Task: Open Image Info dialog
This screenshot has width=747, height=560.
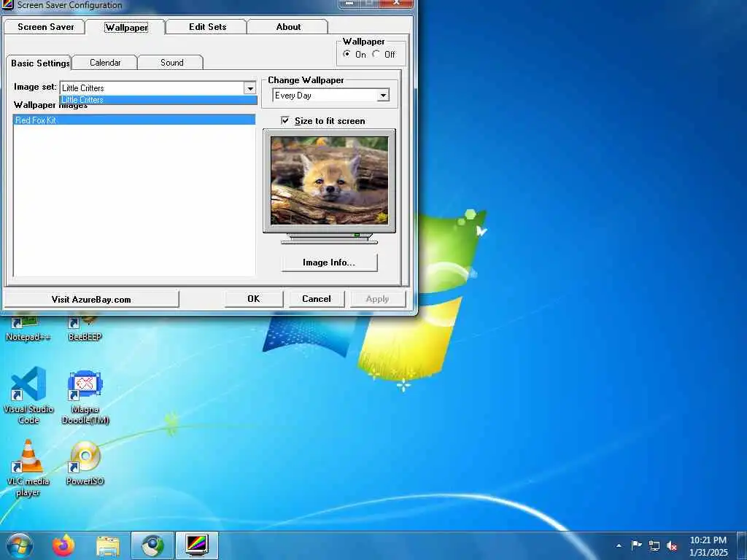Action: [x=329, y=262]
